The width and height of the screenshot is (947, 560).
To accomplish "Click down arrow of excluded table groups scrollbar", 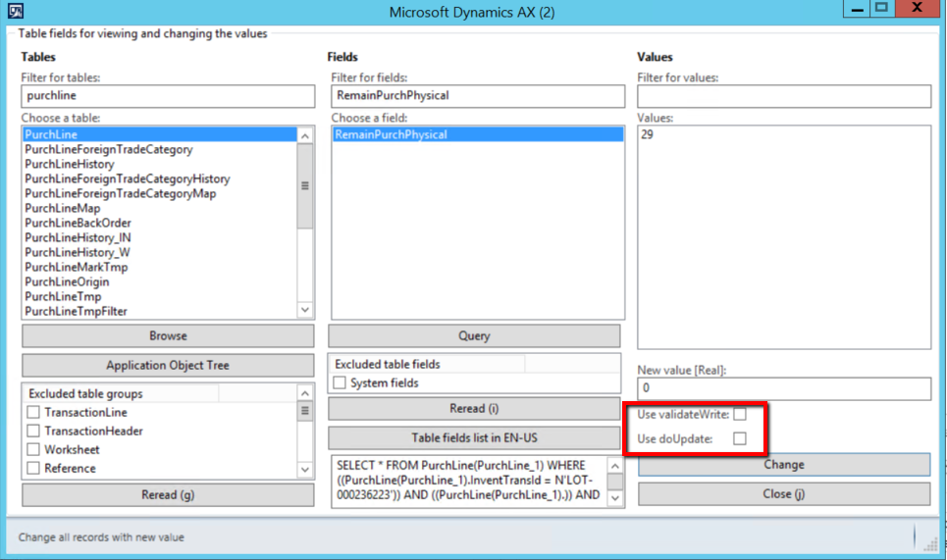I will [305, 470].
